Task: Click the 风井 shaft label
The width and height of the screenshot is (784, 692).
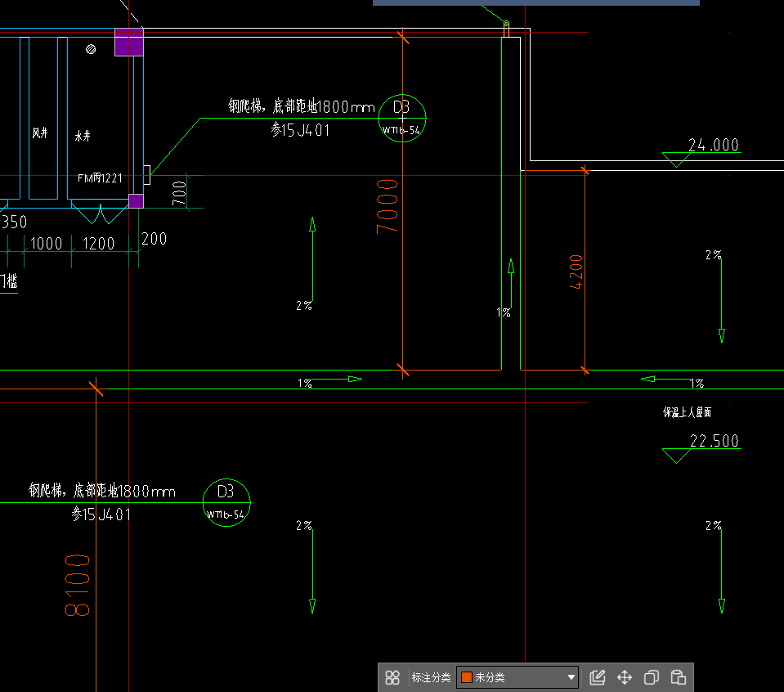Action: click(x=40, y=133)
